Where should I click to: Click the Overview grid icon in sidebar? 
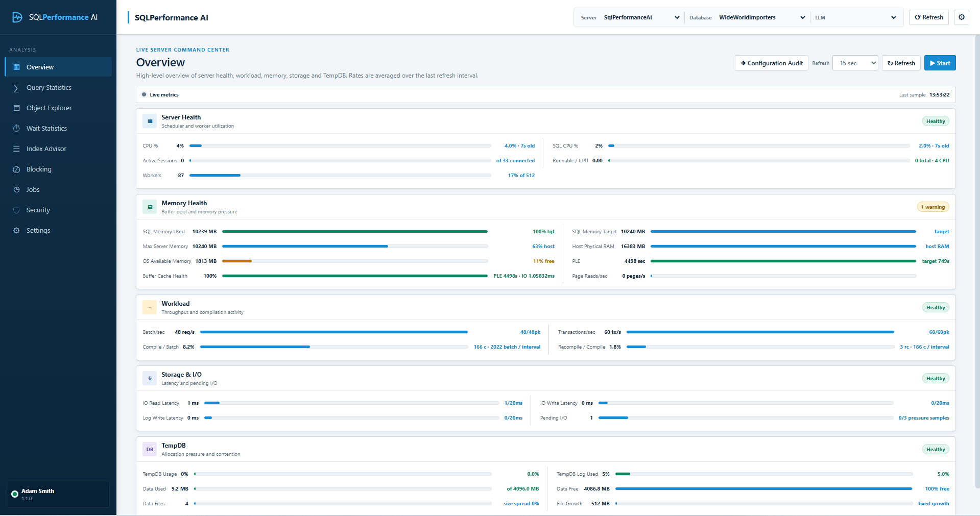click(16, 67)
